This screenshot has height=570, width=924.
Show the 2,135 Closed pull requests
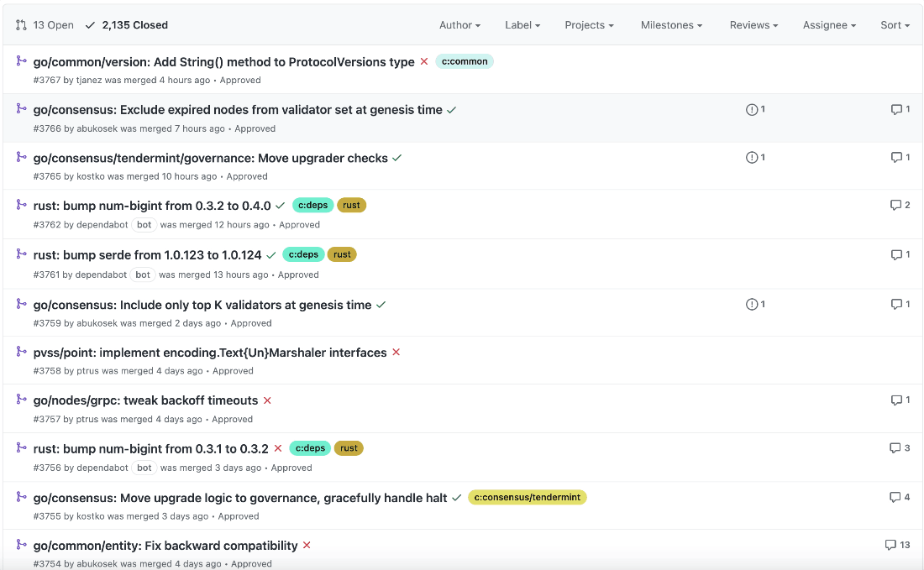click(x=127, y=25)
